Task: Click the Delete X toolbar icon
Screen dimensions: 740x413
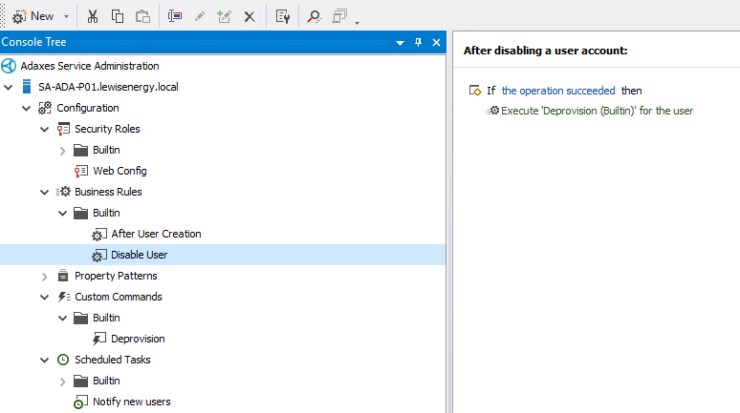Action: pos(250,17)
